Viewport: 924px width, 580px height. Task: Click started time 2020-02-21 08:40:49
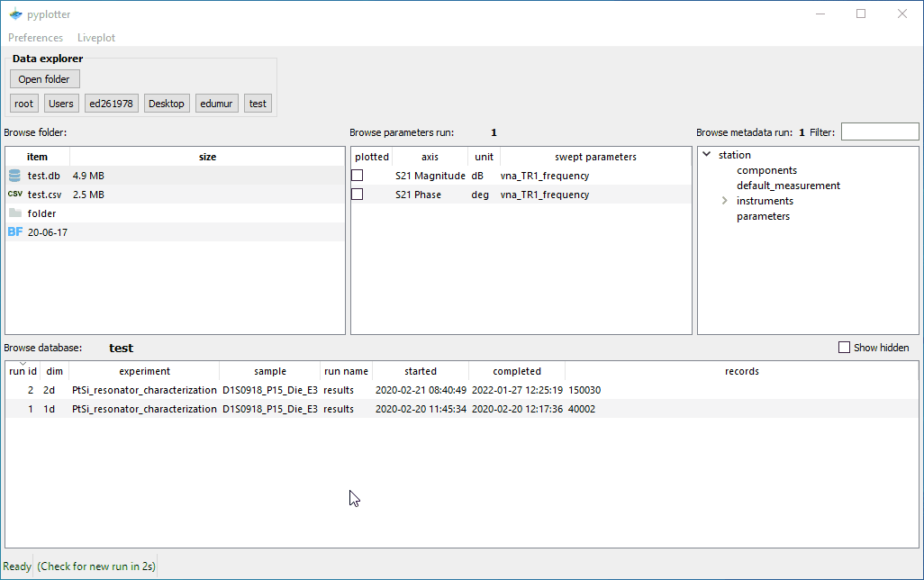(x=421, y=390)
